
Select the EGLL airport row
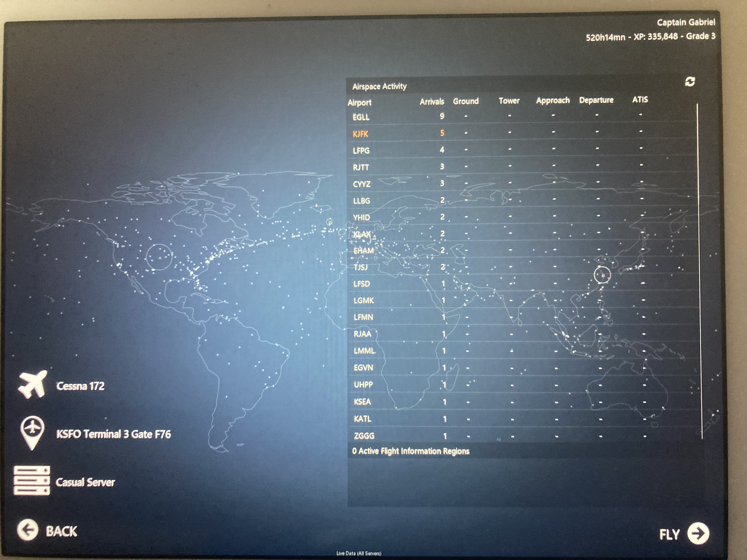[361, 117]
